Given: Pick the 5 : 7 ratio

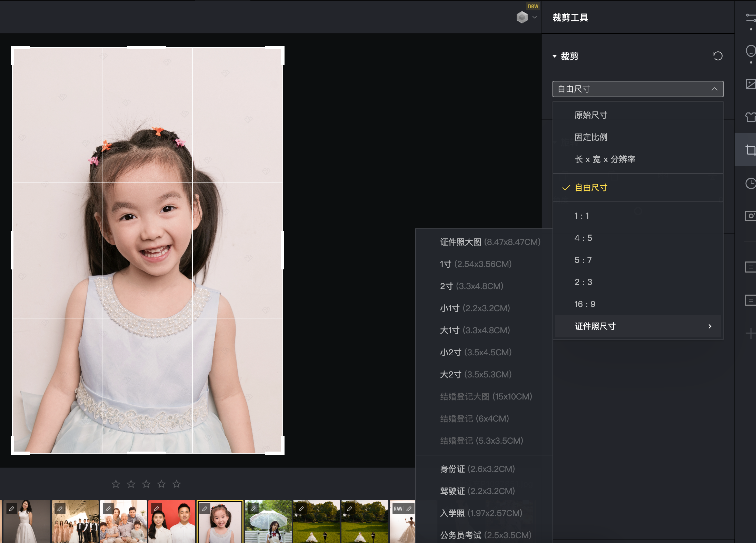Looking at the screenshot, I should (638, 260).
